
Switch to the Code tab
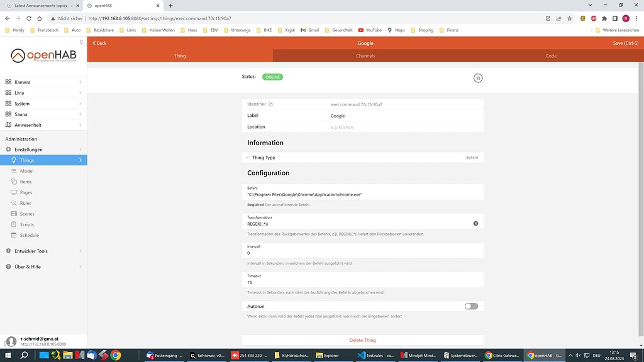tap(550, 55)
